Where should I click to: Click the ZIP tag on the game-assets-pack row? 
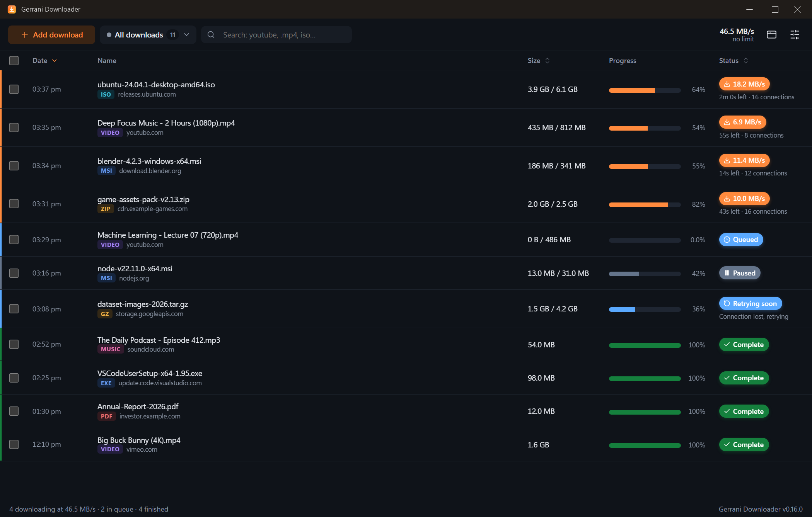click(106, 209)
